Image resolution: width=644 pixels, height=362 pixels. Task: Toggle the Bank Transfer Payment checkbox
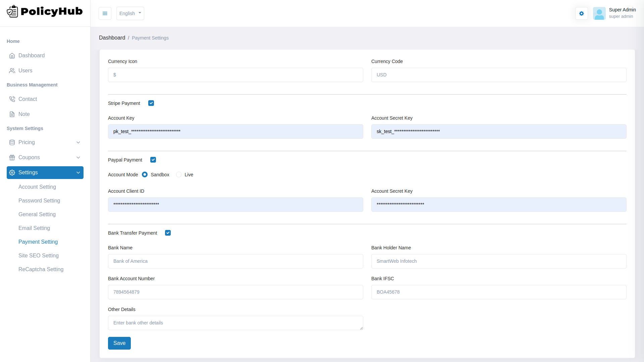pyautogui.click(x=168, y=233)
